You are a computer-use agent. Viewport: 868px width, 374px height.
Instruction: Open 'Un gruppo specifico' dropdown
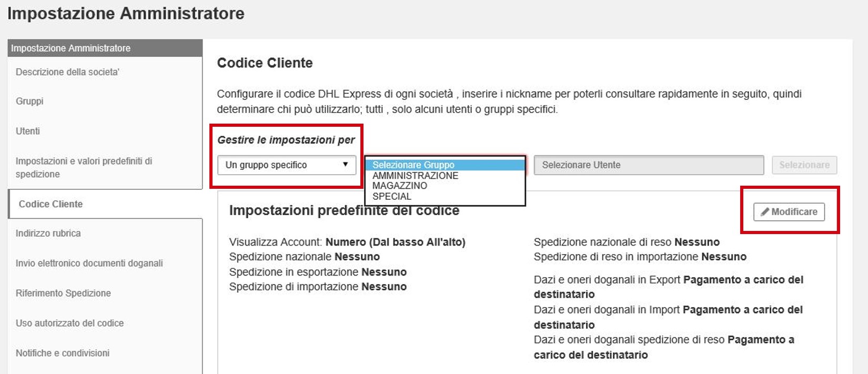coord(286,165)
